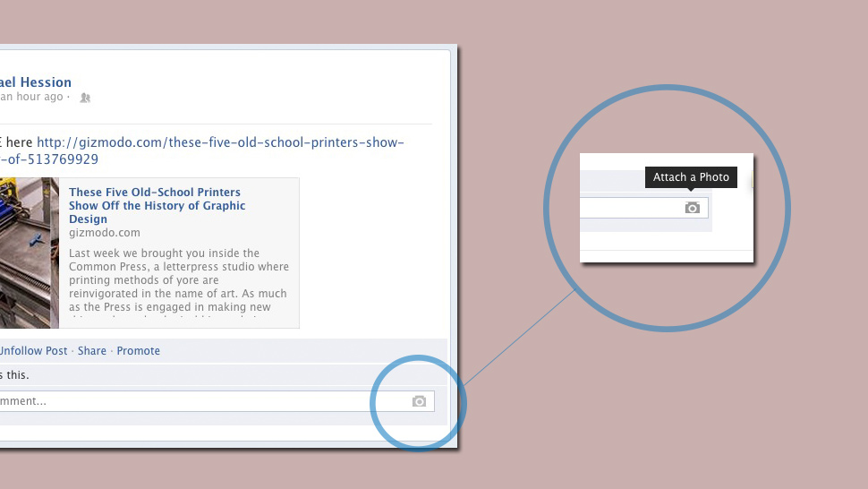
Task: Open the gizmodo.com URL in the post text
Action: click(x=202, y=150)
